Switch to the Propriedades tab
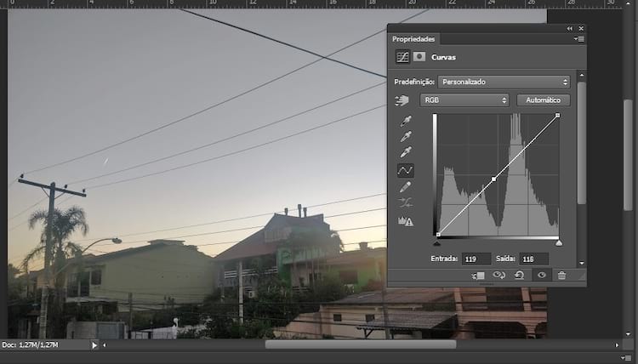This screenshot has height=364, width=638. pyautogui.click(x=413, y=39)
